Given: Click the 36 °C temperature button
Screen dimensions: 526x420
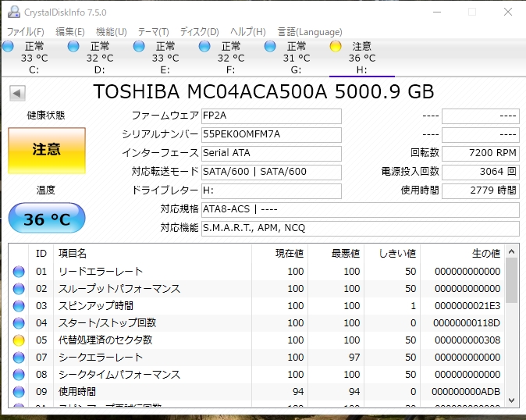Looking at the screenshot, I should click(x=47, y=218).
